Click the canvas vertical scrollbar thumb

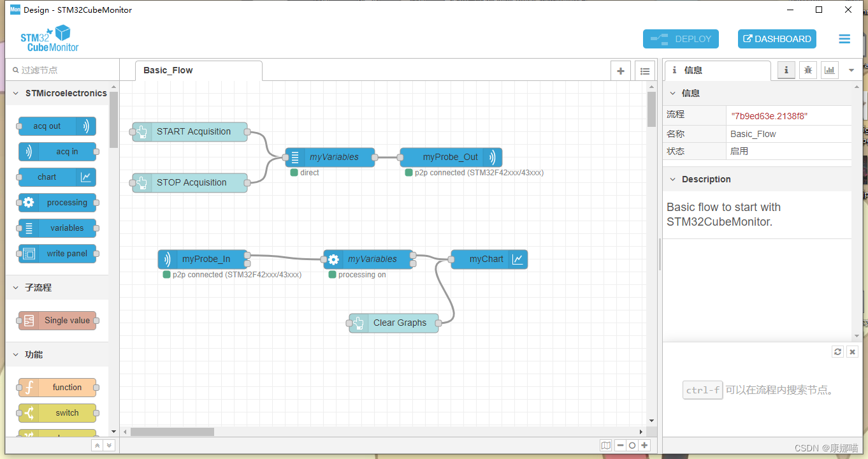[x=651, y=109]
